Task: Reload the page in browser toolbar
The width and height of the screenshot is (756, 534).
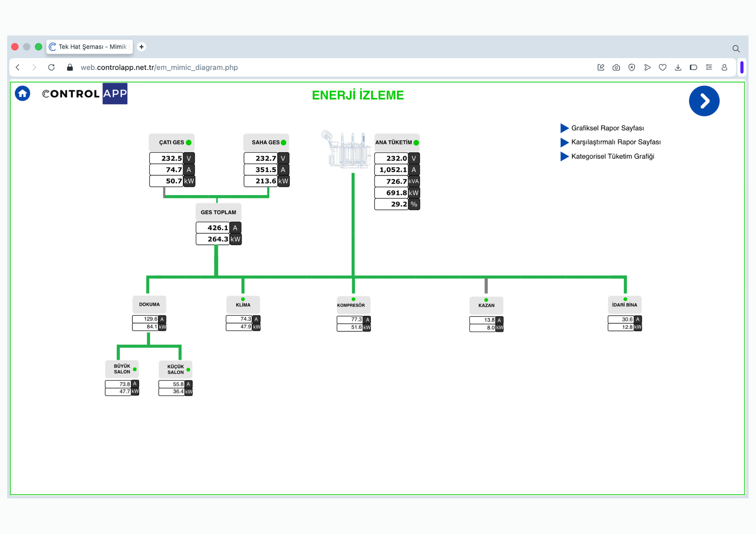Action: tap(51, 67)
